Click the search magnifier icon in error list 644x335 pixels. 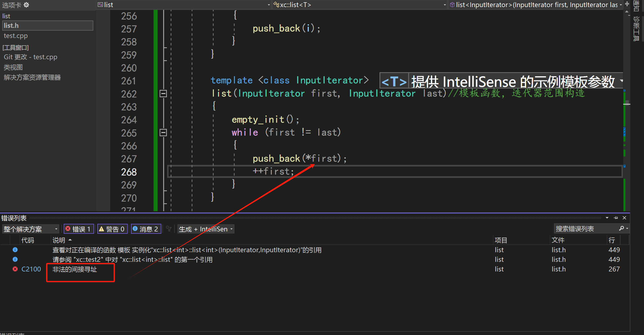(x=621, y=229)
